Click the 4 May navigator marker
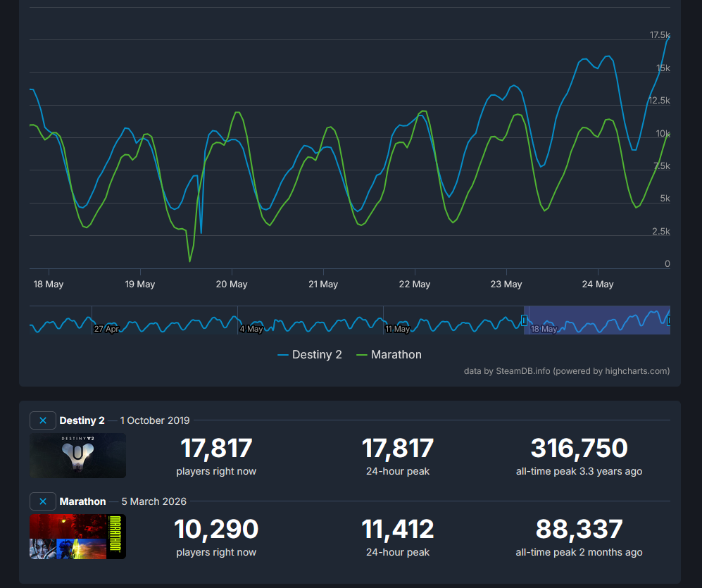702x588 pixels. (x=251, y=329)
